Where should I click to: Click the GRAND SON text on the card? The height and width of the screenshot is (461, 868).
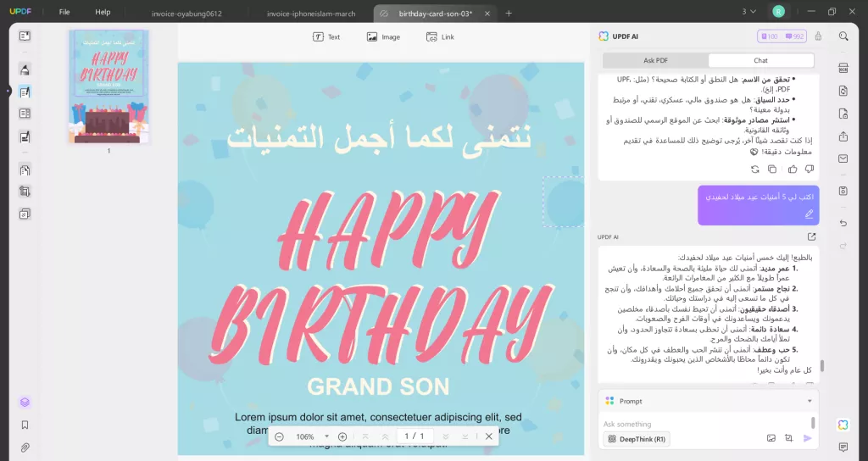coord(378,386)
